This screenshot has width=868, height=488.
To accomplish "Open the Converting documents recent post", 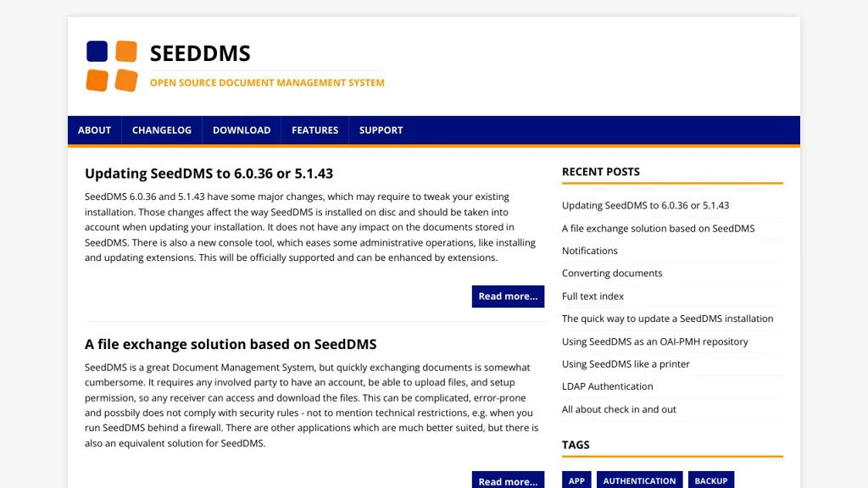I will pyautogui.click(x=612, y=274).
